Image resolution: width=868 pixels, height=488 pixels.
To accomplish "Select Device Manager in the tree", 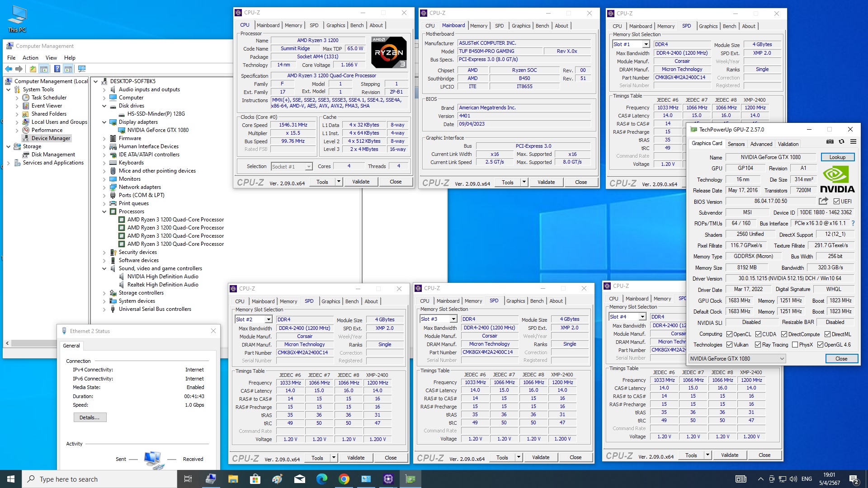I will 51,138.
